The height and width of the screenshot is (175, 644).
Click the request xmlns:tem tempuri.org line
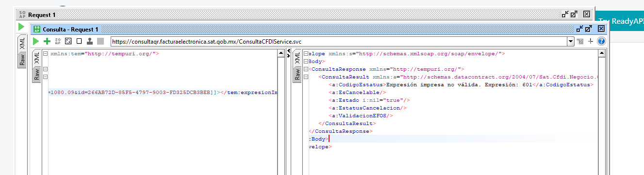pos(104,54)
